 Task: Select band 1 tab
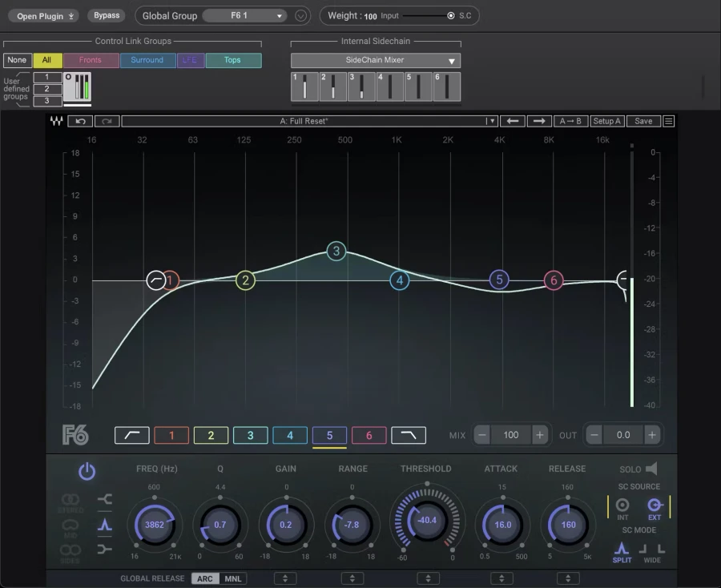(171, 435)
